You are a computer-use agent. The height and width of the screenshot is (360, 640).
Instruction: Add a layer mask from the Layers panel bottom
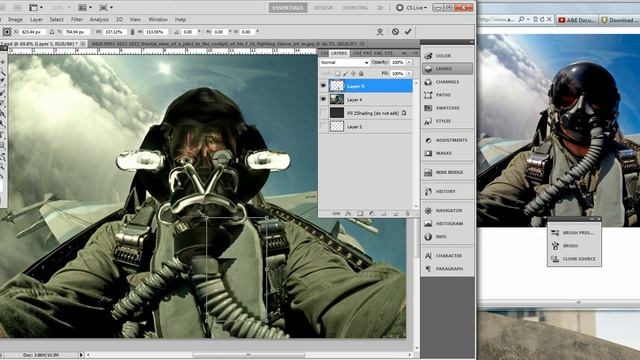360,213
